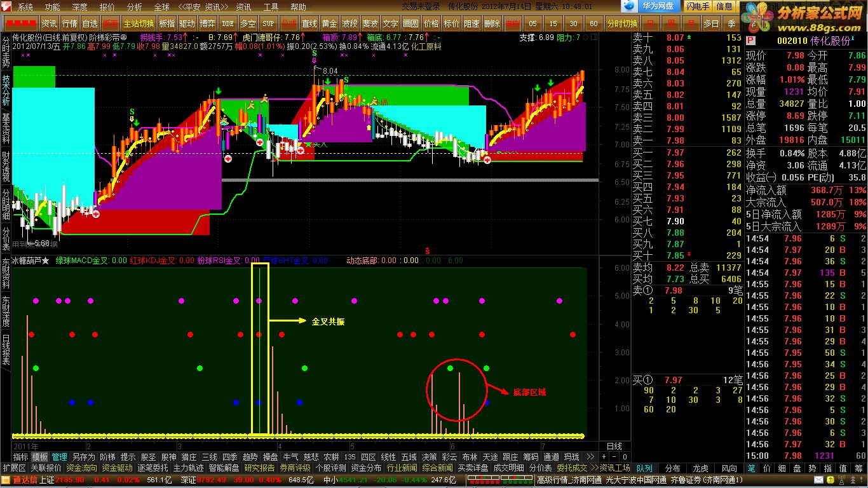Click the 通达信 logo in the status bar
Viewport: 868px width, 488px height.
[25, 480]
